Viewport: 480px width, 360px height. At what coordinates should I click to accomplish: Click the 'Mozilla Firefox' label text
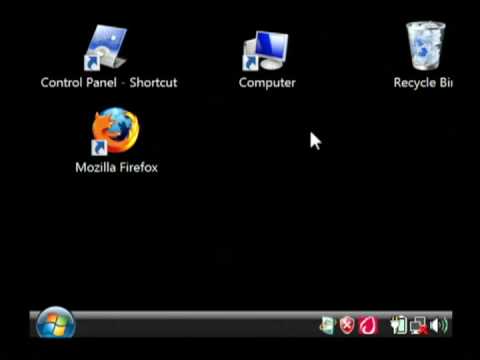point(116,167)
